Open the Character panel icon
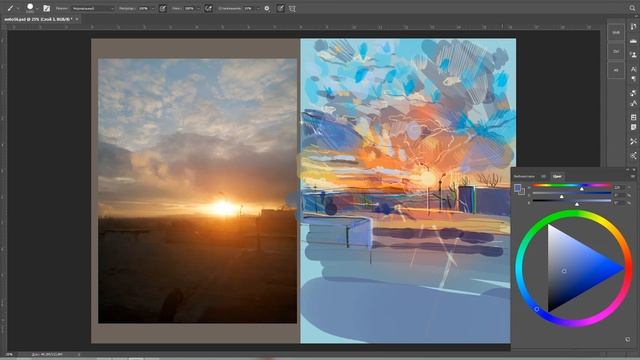640x360 pixels. 633,69
